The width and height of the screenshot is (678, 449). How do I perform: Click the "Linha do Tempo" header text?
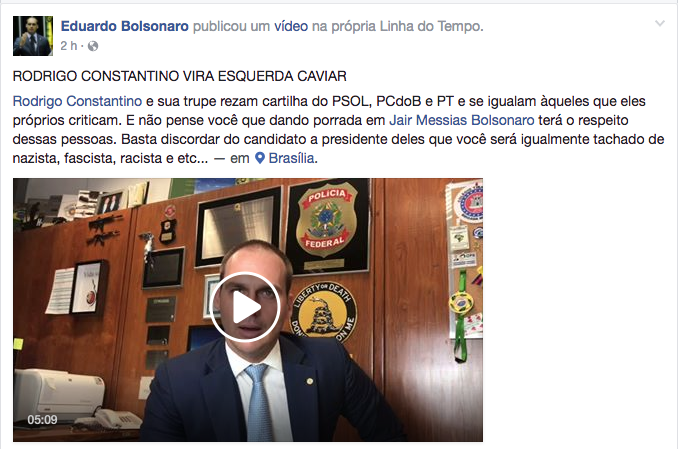[431, 26]
